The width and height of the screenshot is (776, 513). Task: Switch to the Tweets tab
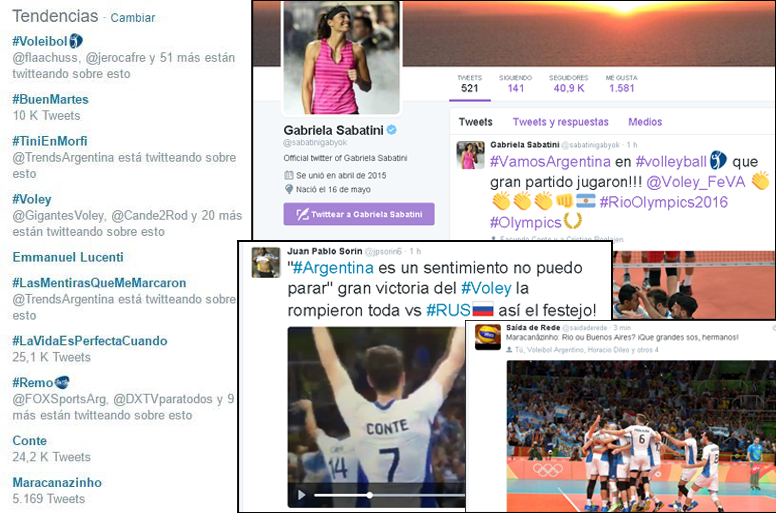[x=476, y=122]
